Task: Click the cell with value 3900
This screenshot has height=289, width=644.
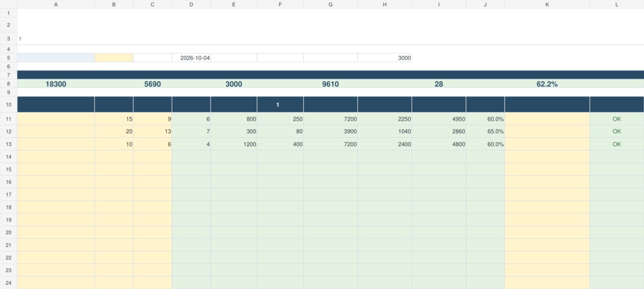Action: click(331, 132)
